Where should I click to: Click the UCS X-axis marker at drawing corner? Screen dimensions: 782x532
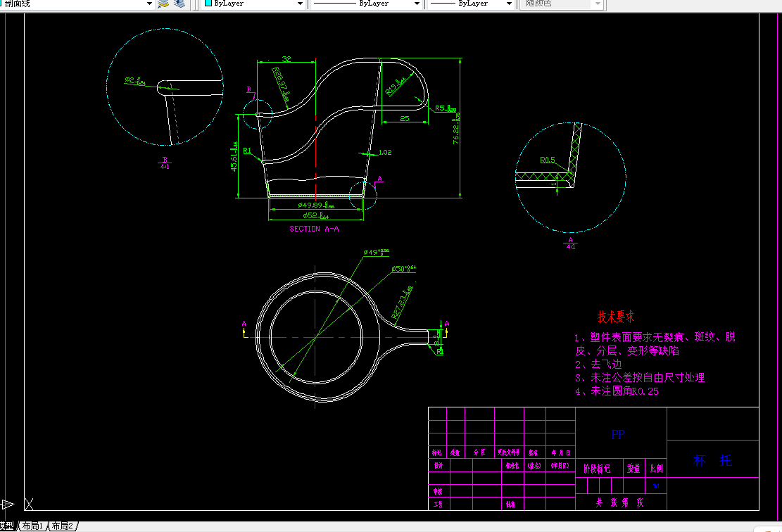click(30, 504)
